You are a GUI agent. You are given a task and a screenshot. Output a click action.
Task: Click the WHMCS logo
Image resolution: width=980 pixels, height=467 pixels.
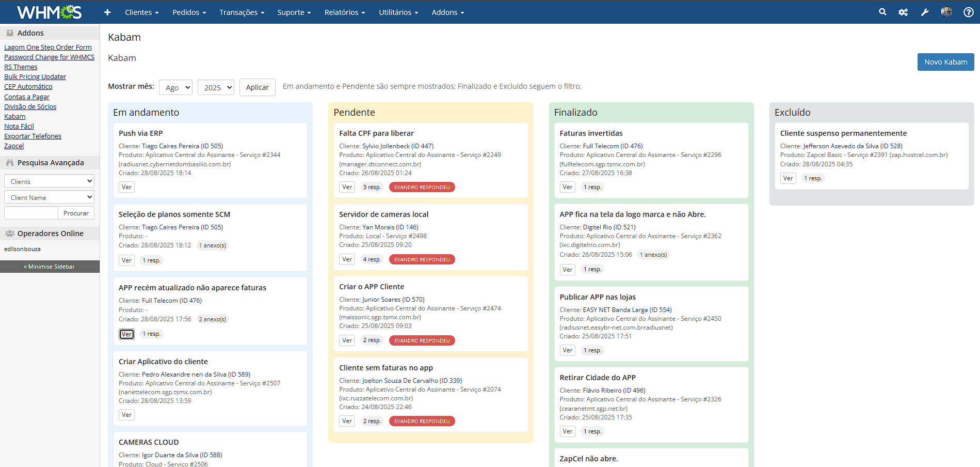pyautogui.click(x=49, y=12)
